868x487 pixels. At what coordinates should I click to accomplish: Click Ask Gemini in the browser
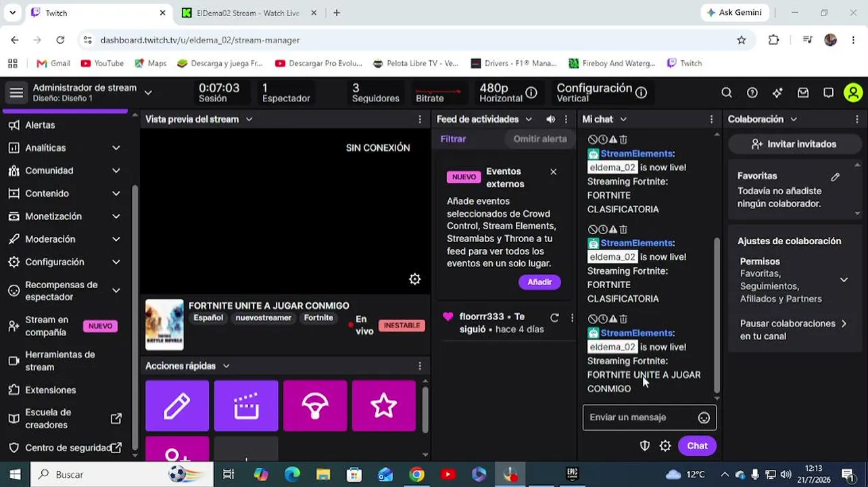click(734, 13)
